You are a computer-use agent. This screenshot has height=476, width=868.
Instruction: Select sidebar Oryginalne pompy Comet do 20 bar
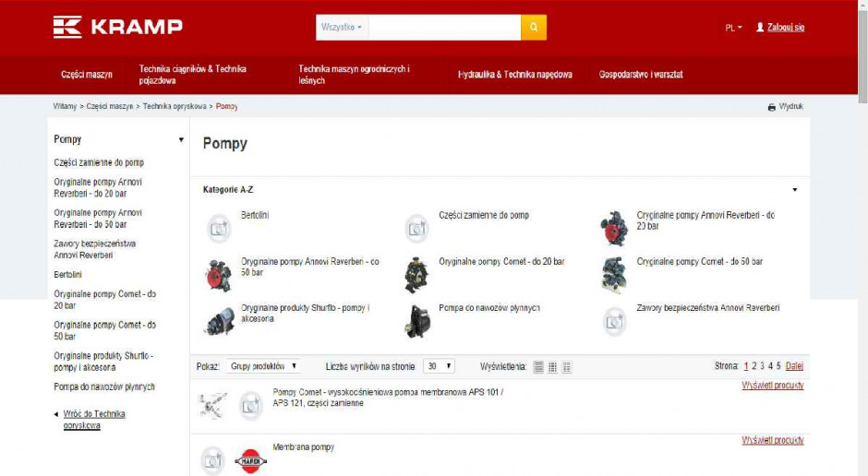(x=104, y=300)
